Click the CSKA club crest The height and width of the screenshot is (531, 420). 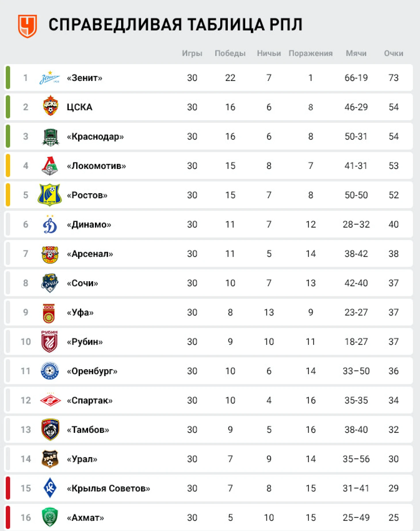50,106
